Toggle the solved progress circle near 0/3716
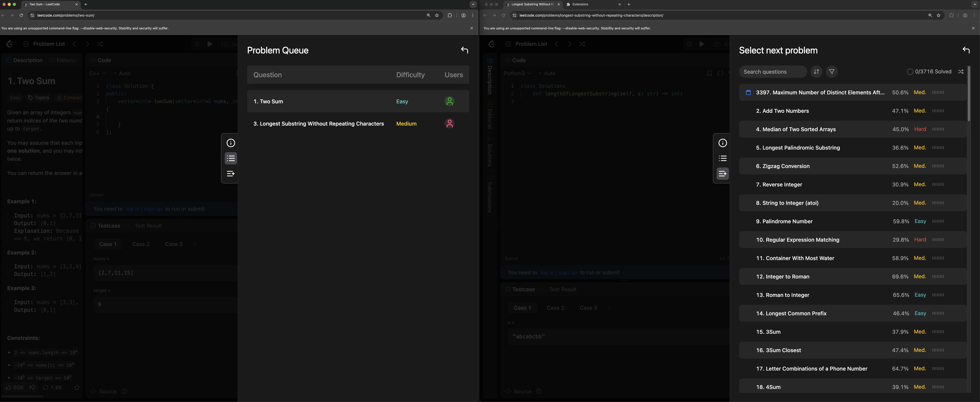Viewport: 980px width, 402px height. point(910,71)
